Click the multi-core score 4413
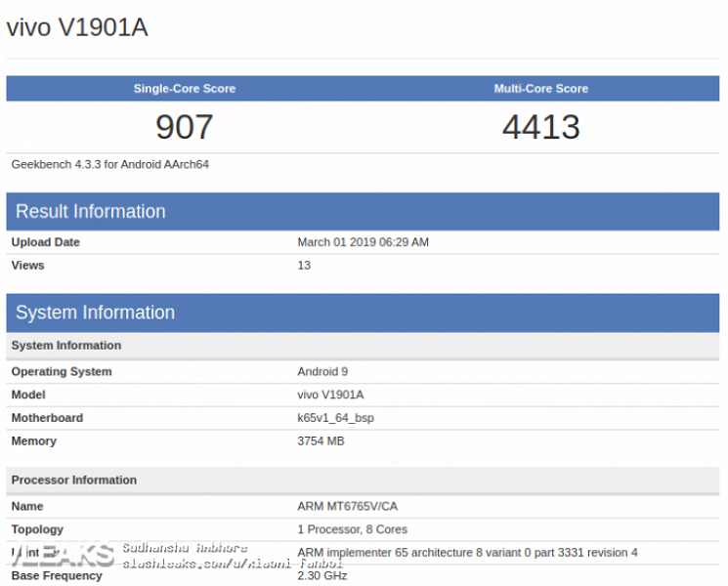This screenshot has height=586, width=728. pos(541,127)
